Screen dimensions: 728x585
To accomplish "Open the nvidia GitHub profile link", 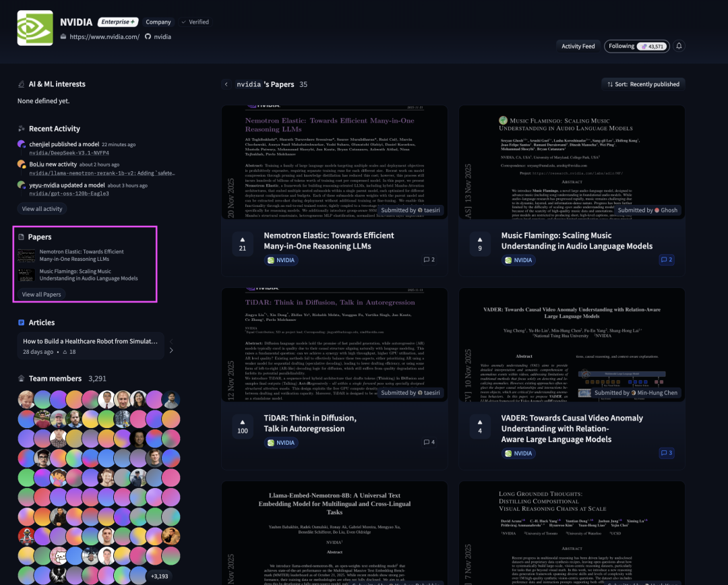I will [x=158, y=37].
